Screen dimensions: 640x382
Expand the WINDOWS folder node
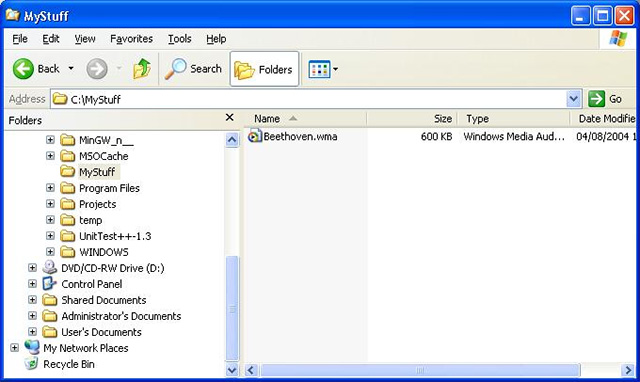click(50, 252)
